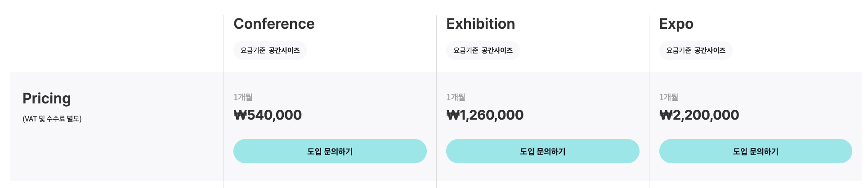This screenshot has height=188, width=868.
Task: Request the Expo plan via 도입 문의하기
Action: coord(755,151)
